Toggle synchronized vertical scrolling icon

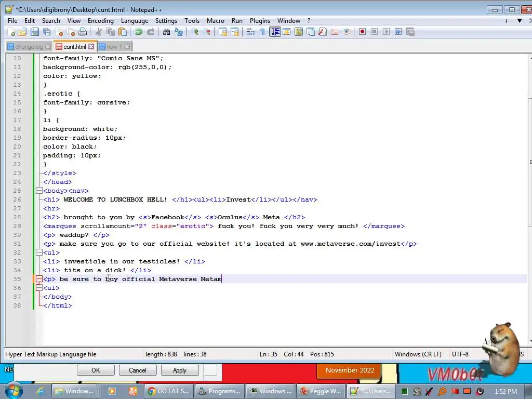coord(222,32)
